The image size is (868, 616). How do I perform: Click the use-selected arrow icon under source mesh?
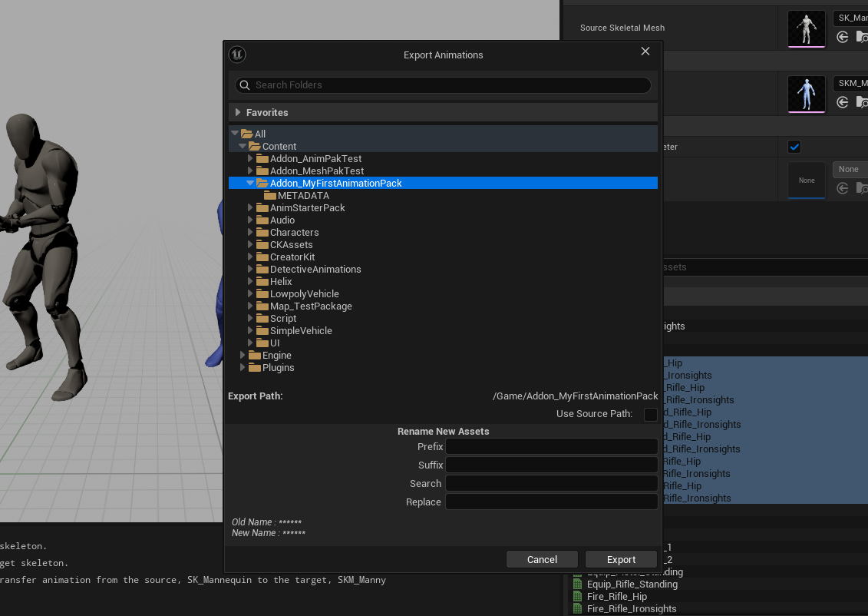click(x=843, y=37)
